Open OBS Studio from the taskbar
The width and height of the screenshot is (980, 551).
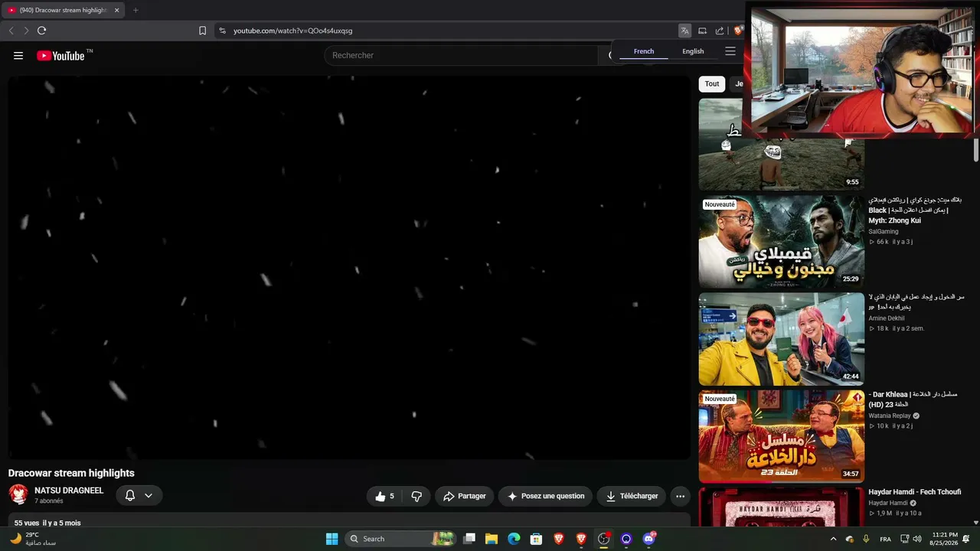(604, 539)
